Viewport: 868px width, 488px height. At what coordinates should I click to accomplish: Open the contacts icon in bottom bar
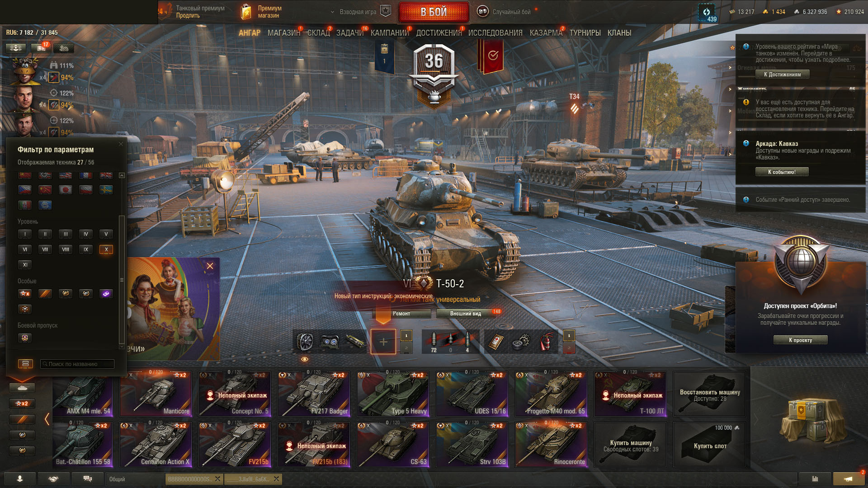click(x=19, y=479)
